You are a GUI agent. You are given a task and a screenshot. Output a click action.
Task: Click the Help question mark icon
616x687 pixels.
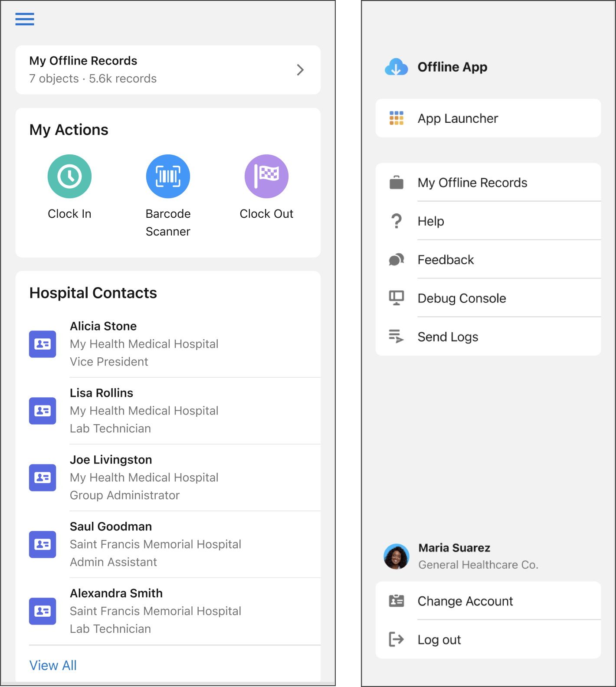pos(396,221)
